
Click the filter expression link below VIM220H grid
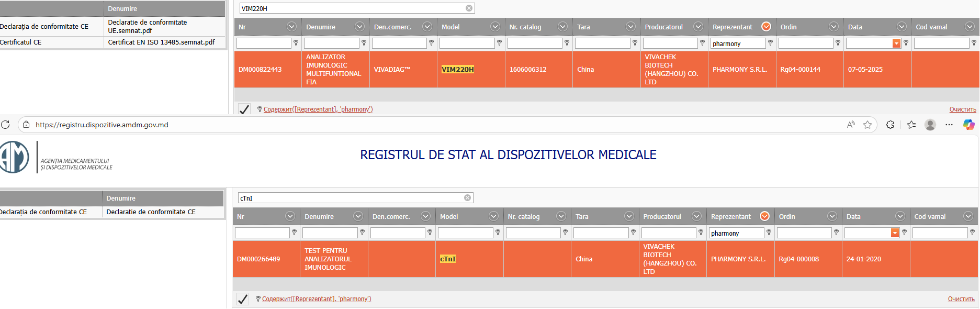pyautogui.click(x=318, y=109)
